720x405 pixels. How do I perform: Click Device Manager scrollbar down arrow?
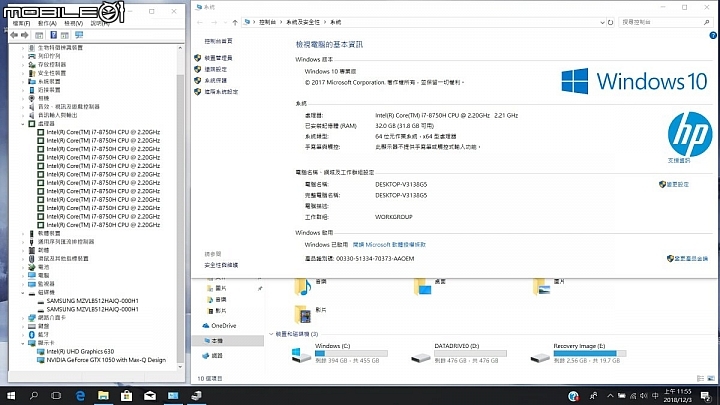180,367
